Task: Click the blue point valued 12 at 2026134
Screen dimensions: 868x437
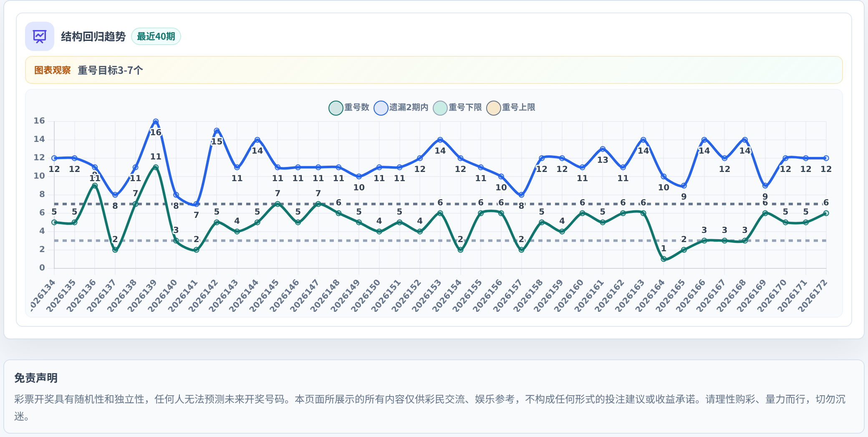Action: pos(54,158)
